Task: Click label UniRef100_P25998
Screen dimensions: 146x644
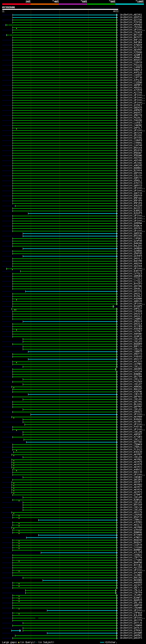Action: (x=131, y=53)
